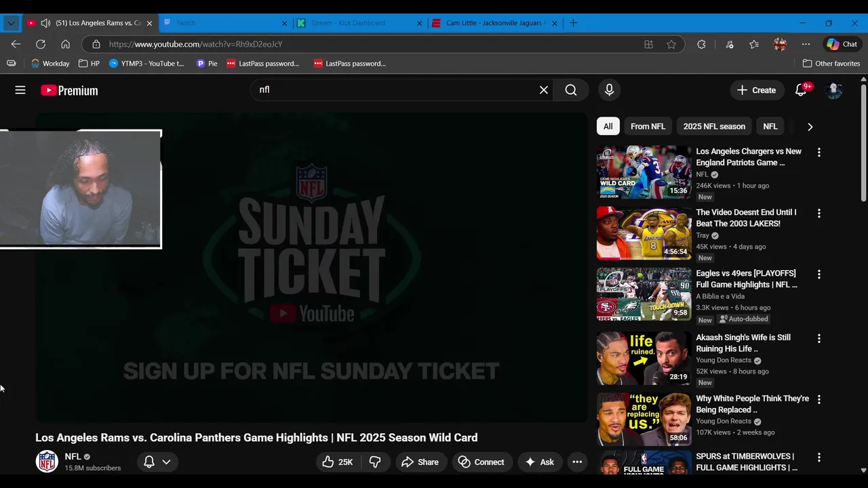The height and width of the screenshot is (488, 868).
Task: Open Chargers vs Patriots video thumbnail
Action: click(x=644, y=172)
